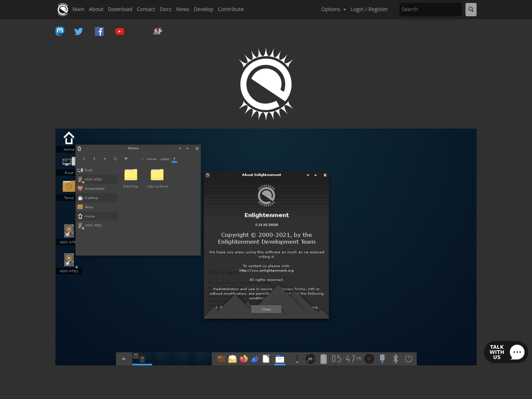
Task: Focus the Search input field
Action: pyautogui.click(x=430, y=10)
